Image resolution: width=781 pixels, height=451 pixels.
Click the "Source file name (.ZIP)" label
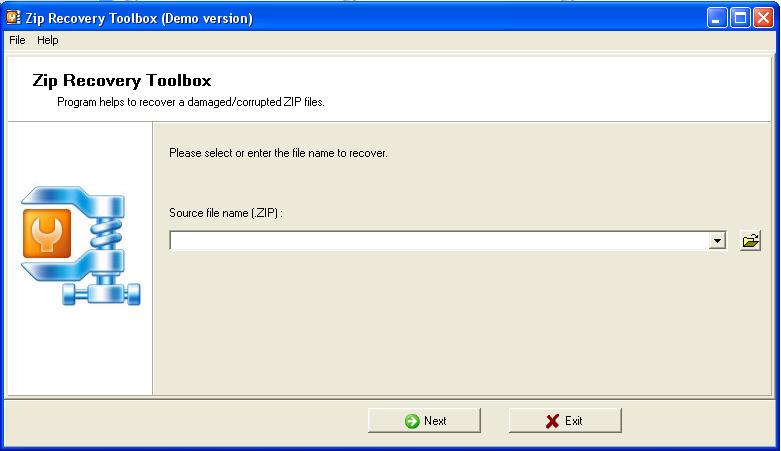[x=226, y=213]
